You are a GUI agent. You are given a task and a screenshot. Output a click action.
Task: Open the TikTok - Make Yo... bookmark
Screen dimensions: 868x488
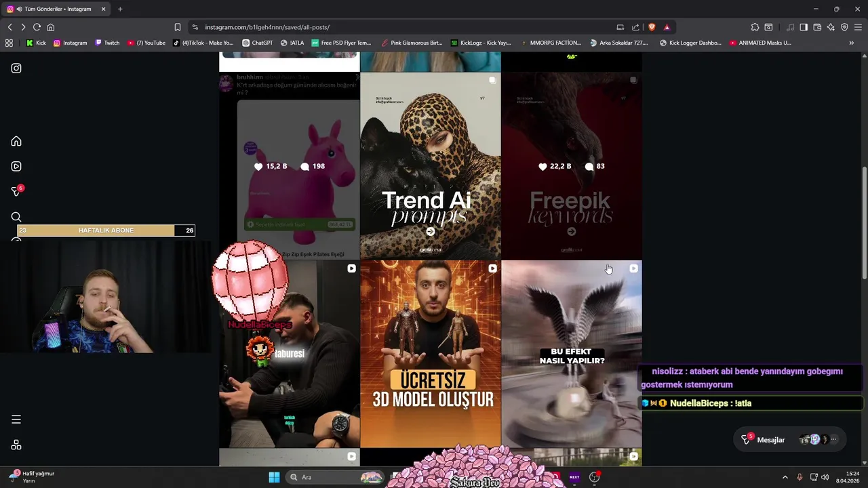tap(203, 43)
